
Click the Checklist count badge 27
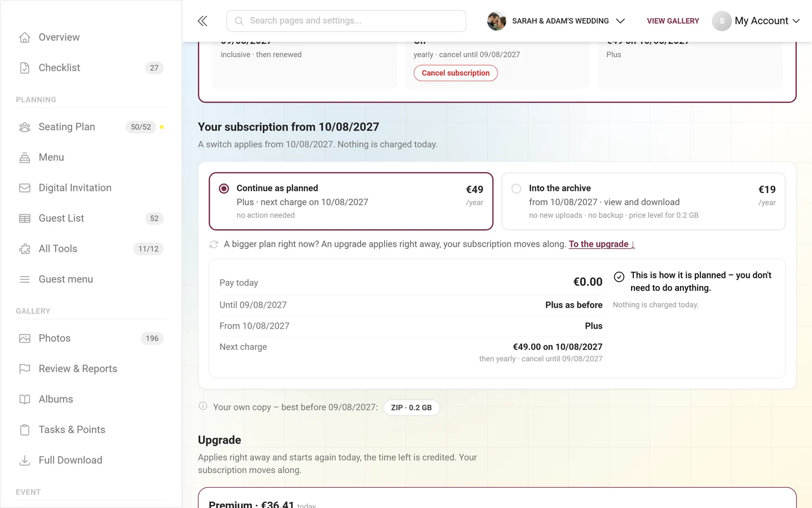click(155, 68)
